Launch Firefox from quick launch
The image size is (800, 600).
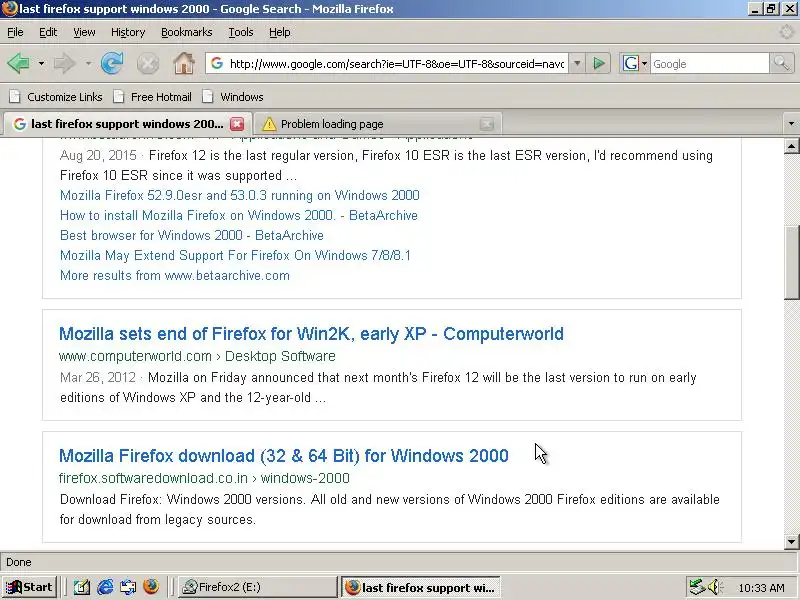[151, 587]
